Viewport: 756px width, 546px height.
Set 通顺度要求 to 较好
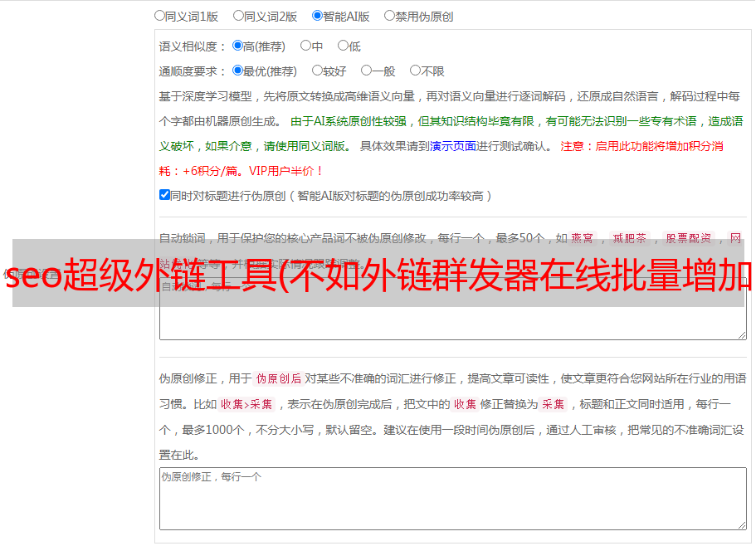click(317, 71)
